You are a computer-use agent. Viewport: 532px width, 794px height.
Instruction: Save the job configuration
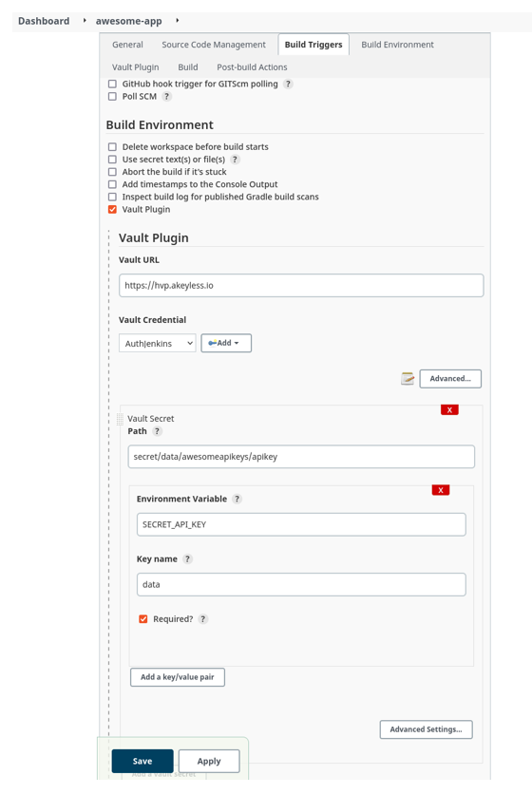pyautogui.click(x=142, y=761)
